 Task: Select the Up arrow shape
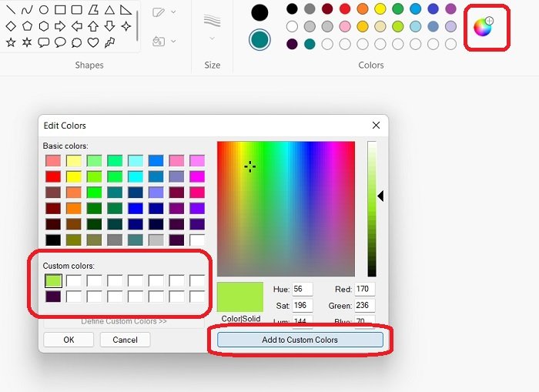(x=93, y=26)
